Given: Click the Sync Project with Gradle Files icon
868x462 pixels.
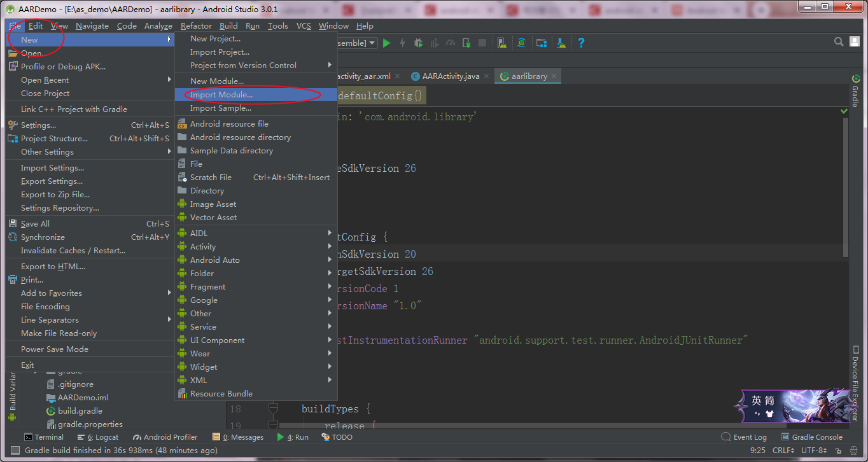Looking at the screenshot, I should coord(522,43).
